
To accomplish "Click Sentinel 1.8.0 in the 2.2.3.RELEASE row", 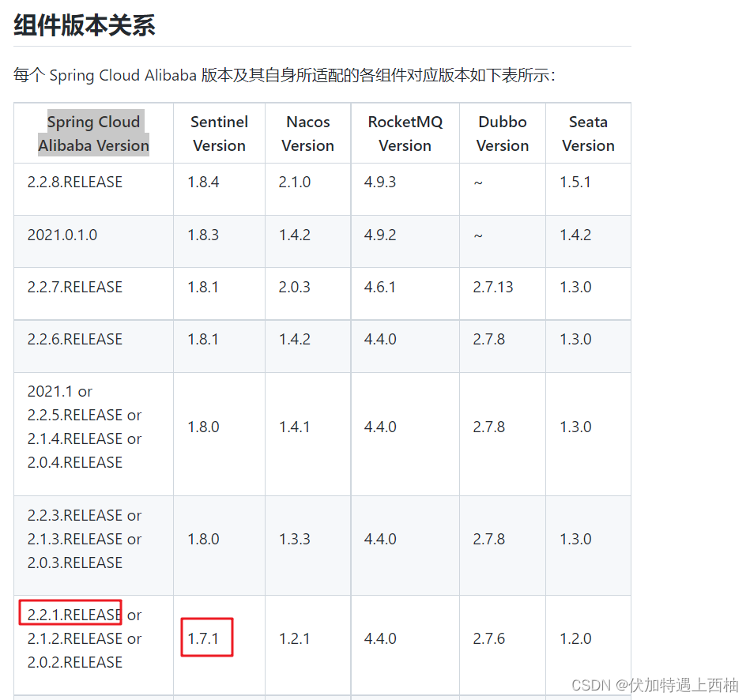I will click(x=203, y=540).
